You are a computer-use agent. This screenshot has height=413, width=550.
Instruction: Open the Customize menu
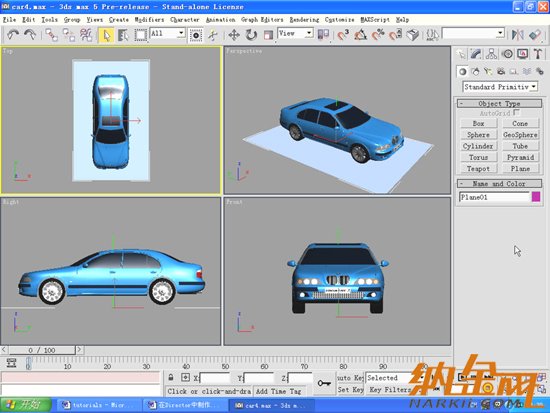tap(340, 20)
